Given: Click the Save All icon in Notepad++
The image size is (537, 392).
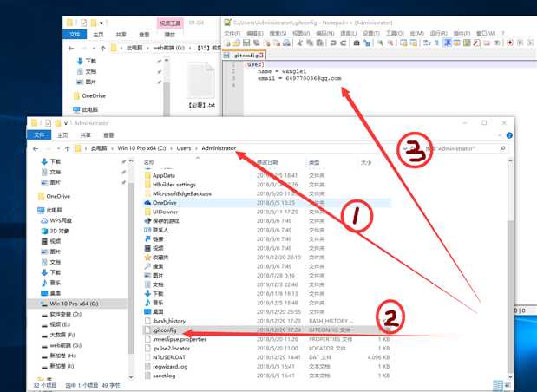Looking at the screenshot, I should 256,42.
